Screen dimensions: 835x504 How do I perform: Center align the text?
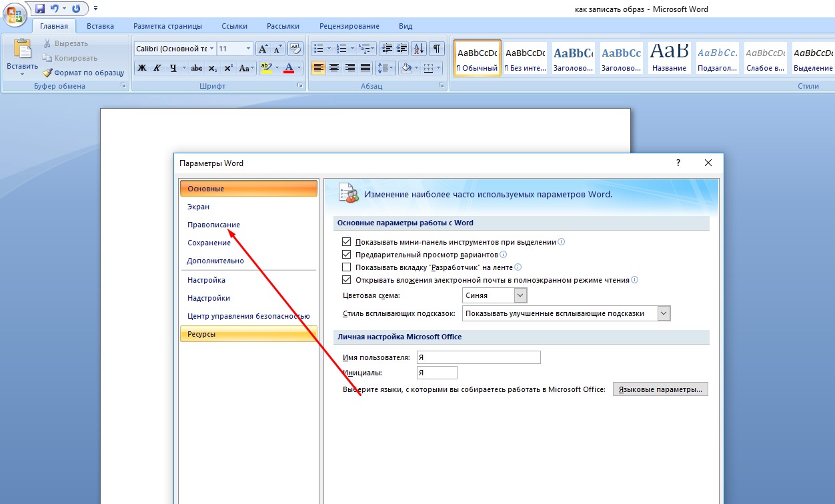tap(333, 68)
